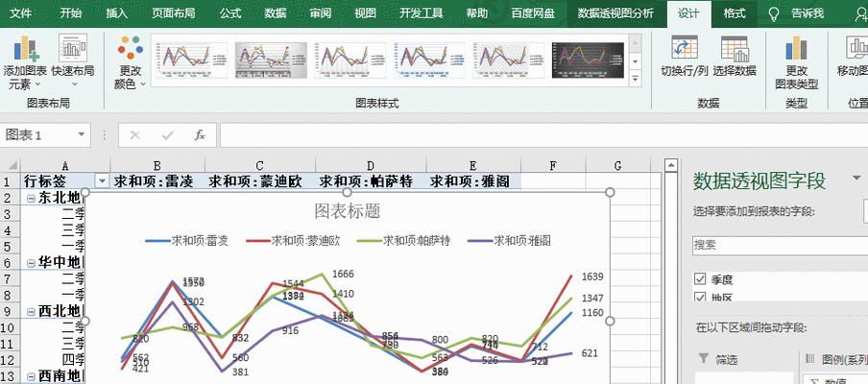Apply fourth chart style thumbnail
The image size is (868, 384).
tap(429, 60)
